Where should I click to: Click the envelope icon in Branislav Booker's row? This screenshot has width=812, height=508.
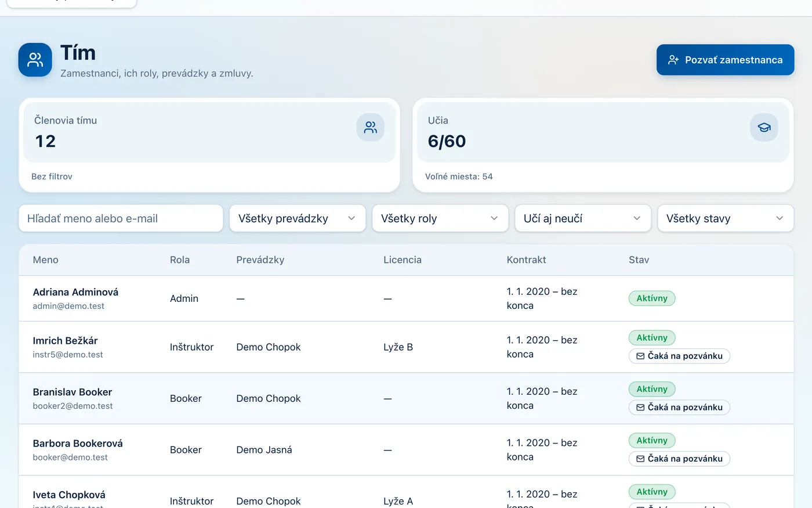pos(640,408)
